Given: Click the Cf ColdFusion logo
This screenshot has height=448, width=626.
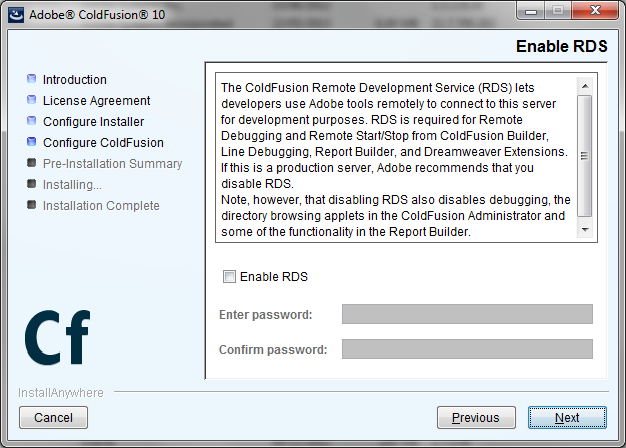Looking at the screenshot, I should [x=57, y=337].
